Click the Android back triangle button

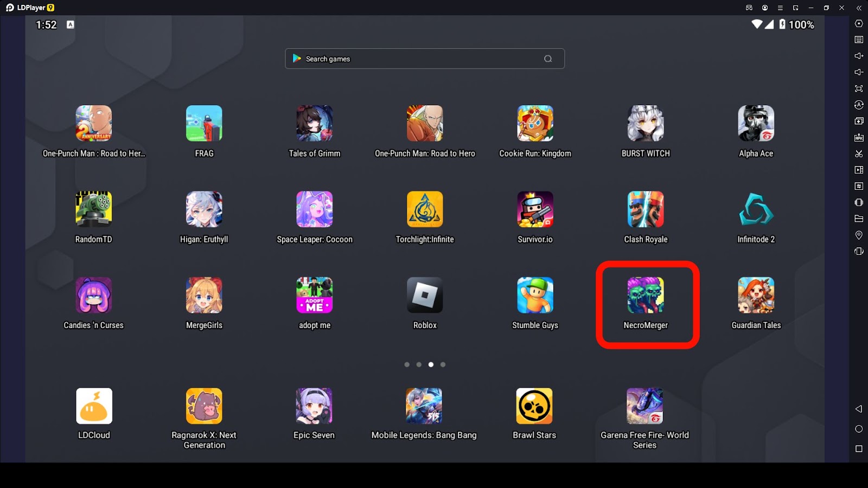pos(859,409)
